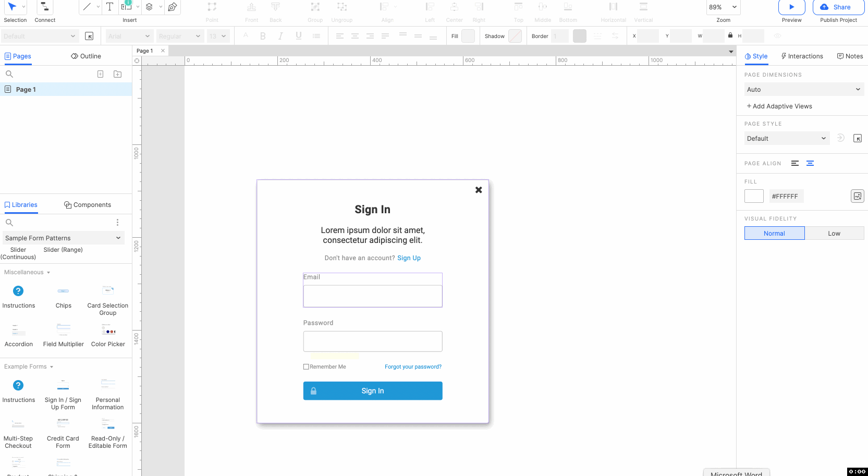Screen dimensions: 868x476
Task: Click the add page icon
Action: click(100, 74)
